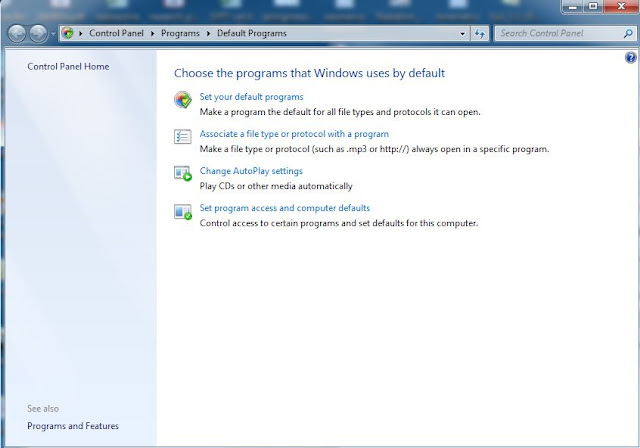Open Set your default programs link
This screenshot has width=640, height=448.
pos(251,97)
